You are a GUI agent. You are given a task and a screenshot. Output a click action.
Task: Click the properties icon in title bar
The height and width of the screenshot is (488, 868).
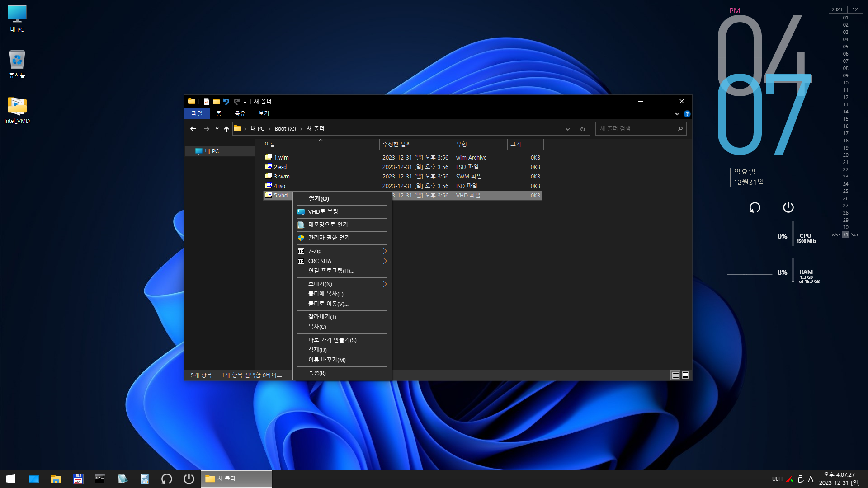[207, 102]
